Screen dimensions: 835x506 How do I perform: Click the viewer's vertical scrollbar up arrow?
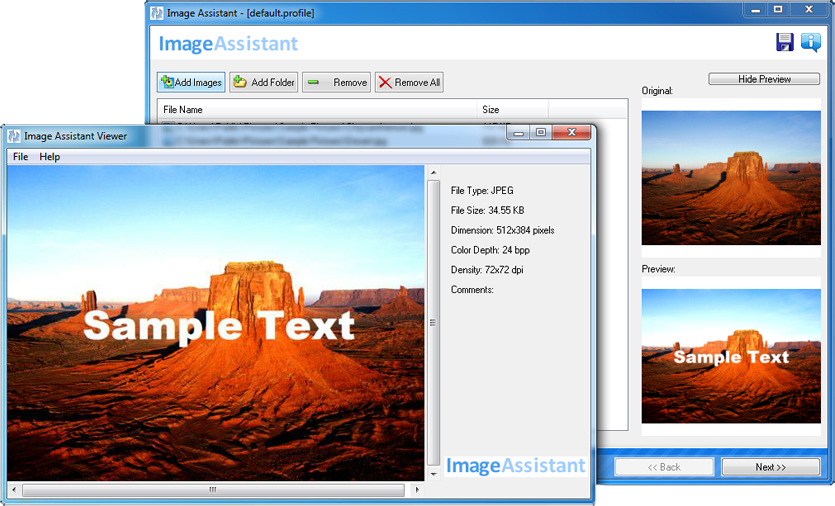433,173
